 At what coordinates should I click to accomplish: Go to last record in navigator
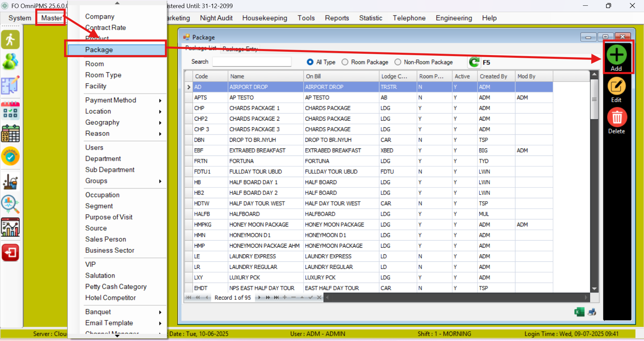pyautogui.click(x=276, y=298)
